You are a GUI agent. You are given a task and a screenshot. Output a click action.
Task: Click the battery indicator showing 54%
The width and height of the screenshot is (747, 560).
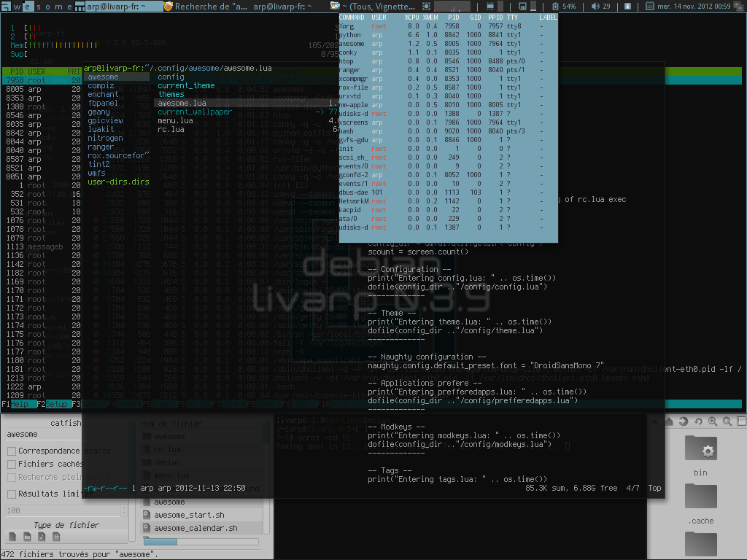click(x=564, y=6)
